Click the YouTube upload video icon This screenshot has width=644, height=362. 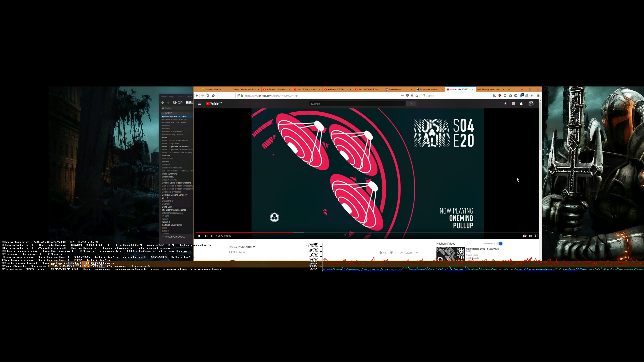click(505, 104)
